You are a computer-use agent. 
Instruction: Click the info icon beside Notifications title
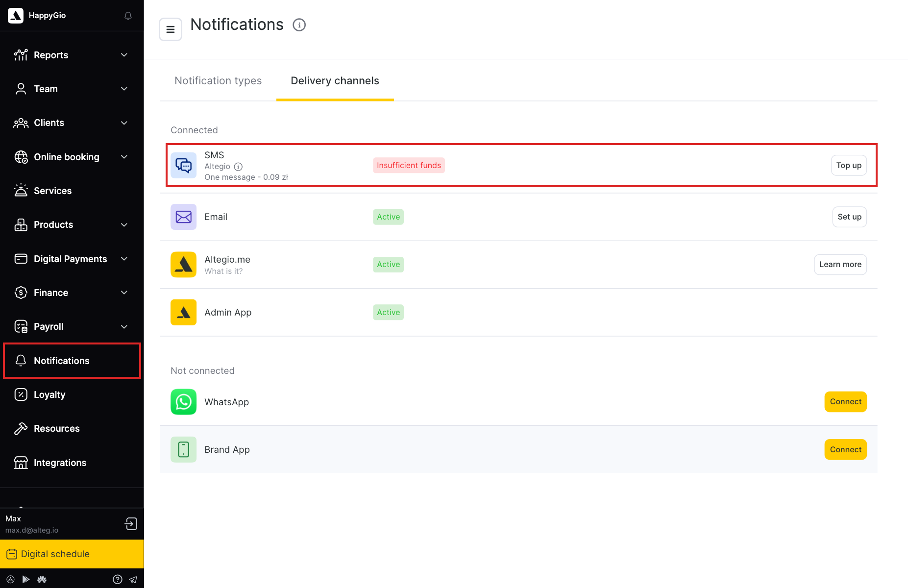[x=299, y=25]
